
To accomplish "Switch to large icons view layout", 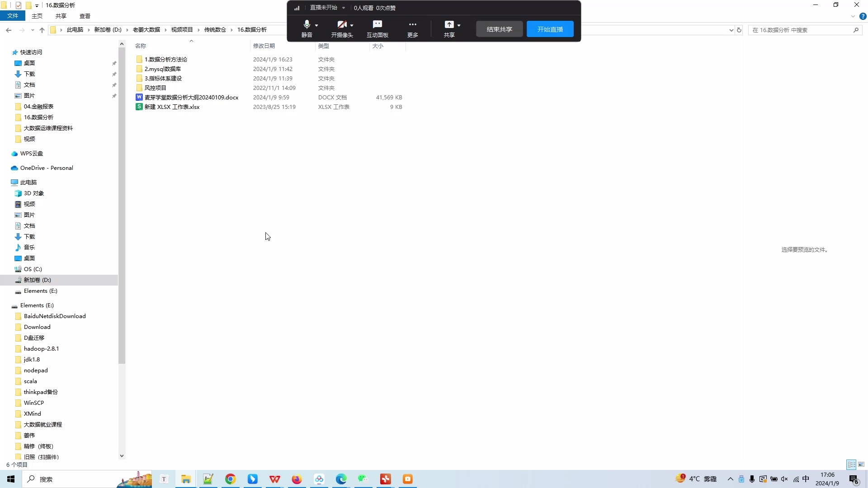I will 861,465.
